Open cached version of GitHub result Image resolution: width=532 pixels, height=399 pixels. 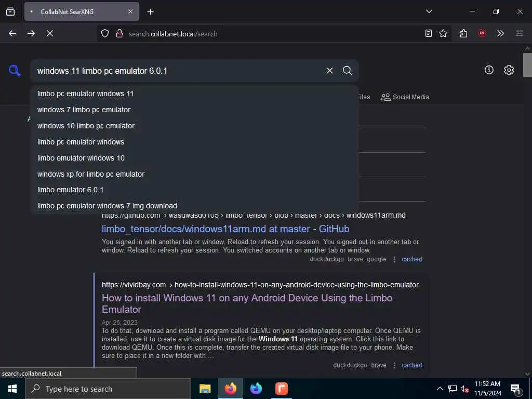click(412, 259)
